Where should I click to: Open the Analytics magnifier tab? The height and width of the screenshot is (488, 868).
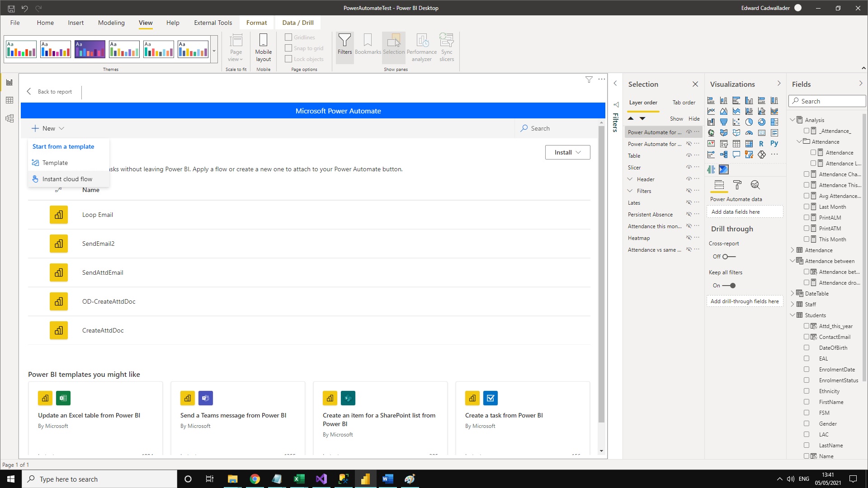755,185
